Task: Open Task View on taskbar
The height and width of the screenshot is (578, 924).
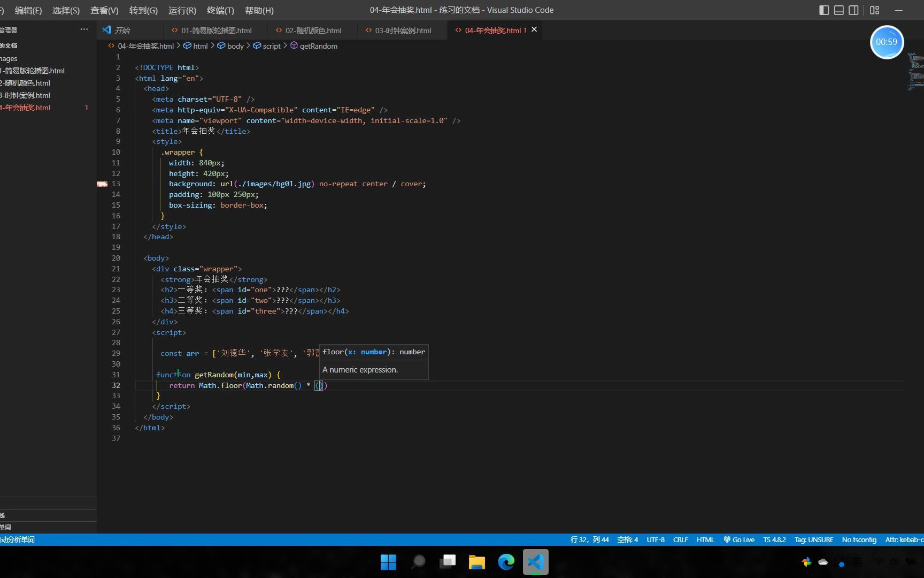Action: [448, 562]
